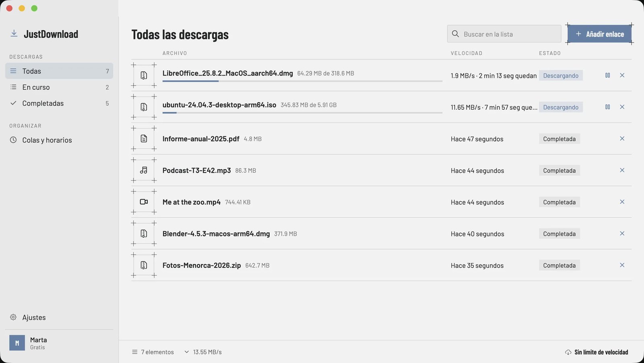Click the ubuntu ISO progress bar
Screen dimensions: 644x363
tap(302, 113)
